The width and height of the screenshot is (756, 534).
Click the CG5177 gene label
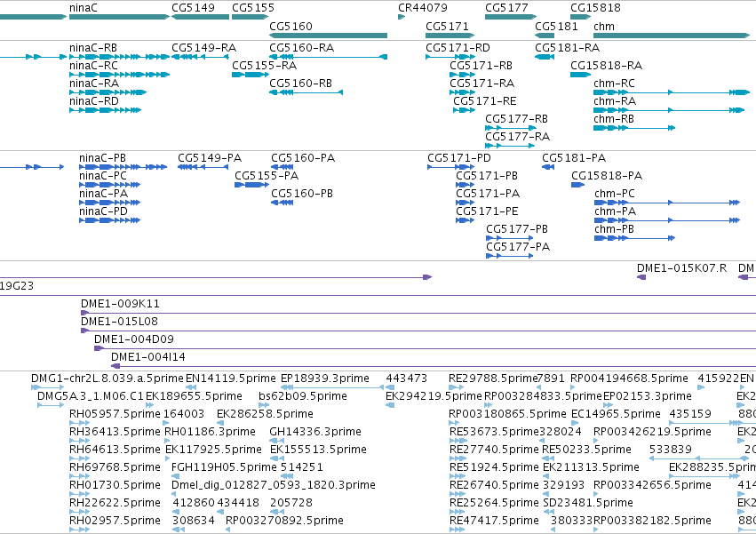click(506, 8)
